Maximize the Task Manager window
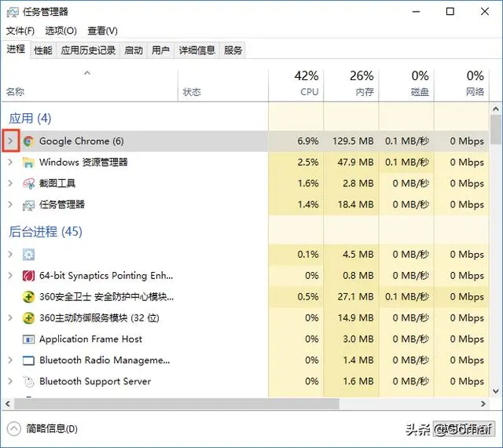 pyautogui.click(x=450, y=12)
